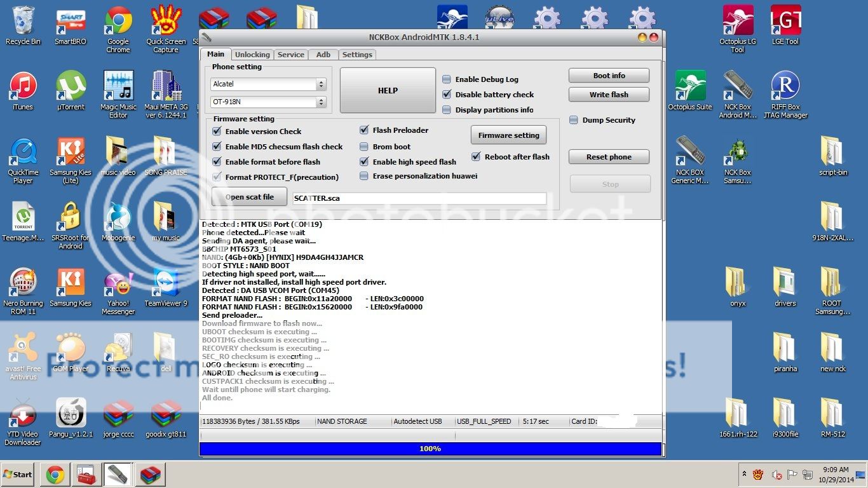Open the RIFF Box JTAG Manager icon
This screenshot has height=488, width=868.
pos(785,86)
